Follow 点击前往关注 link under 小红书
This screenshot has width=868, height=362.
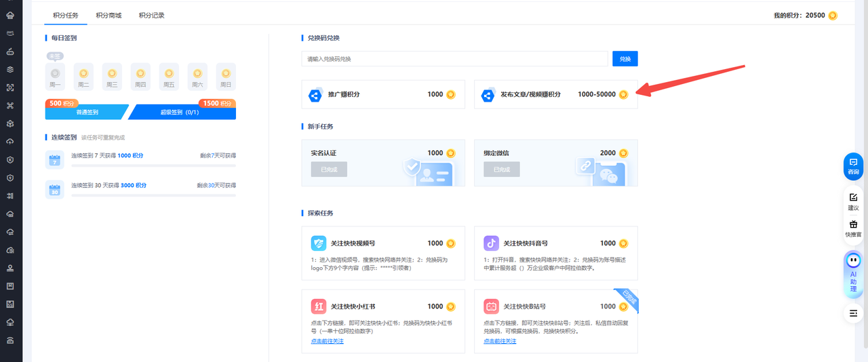point(327,341)
